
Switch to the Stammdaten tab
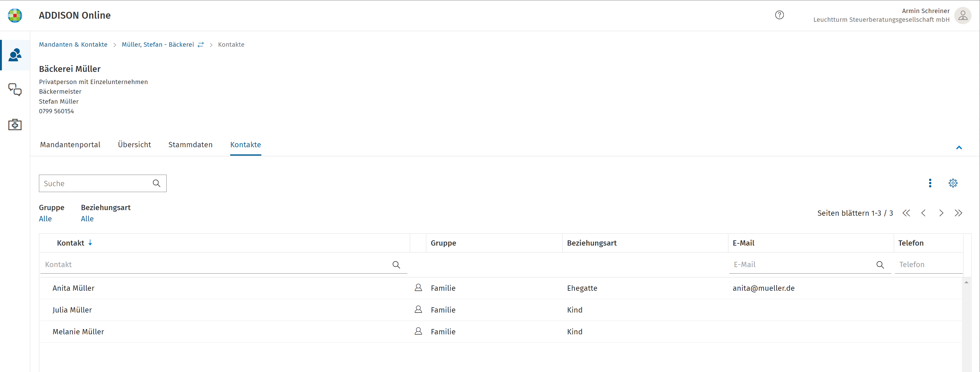190,144
